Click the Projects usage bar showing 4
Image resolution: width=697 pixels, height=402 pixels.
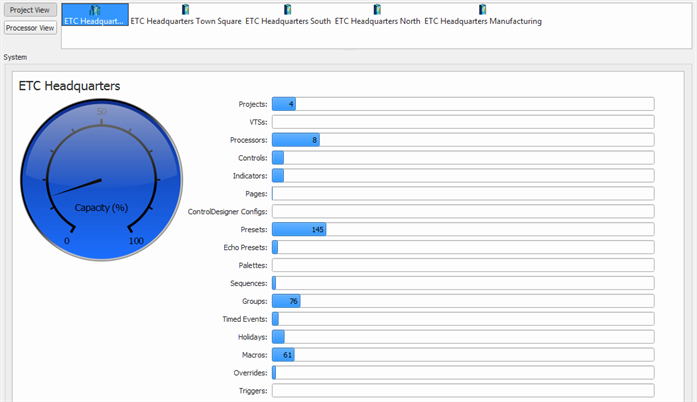(463, 104)
